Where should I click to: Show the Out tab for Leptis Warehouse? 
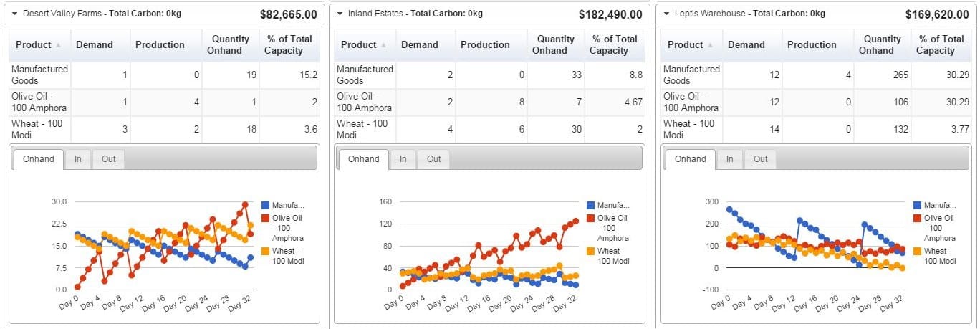pos(760,159)
